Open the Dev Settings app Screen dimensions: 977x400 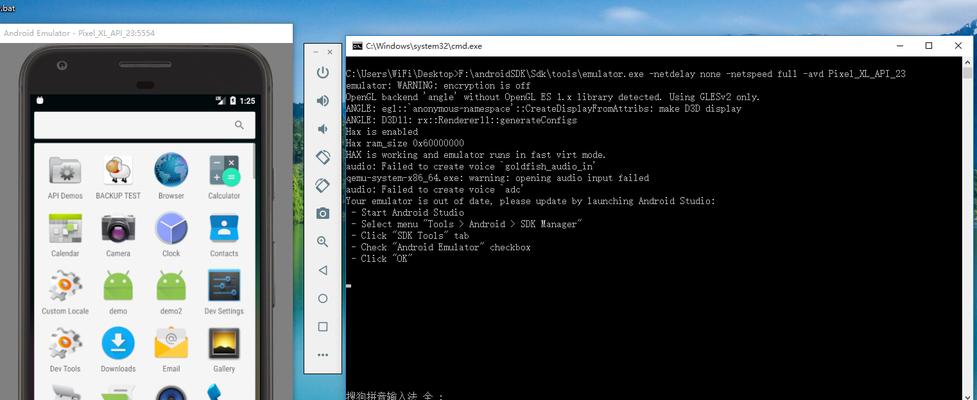coord(224,292)
